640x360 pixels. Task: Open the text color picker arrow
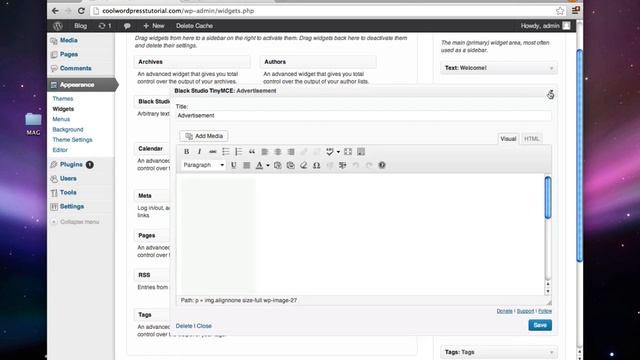pos(268,165)
